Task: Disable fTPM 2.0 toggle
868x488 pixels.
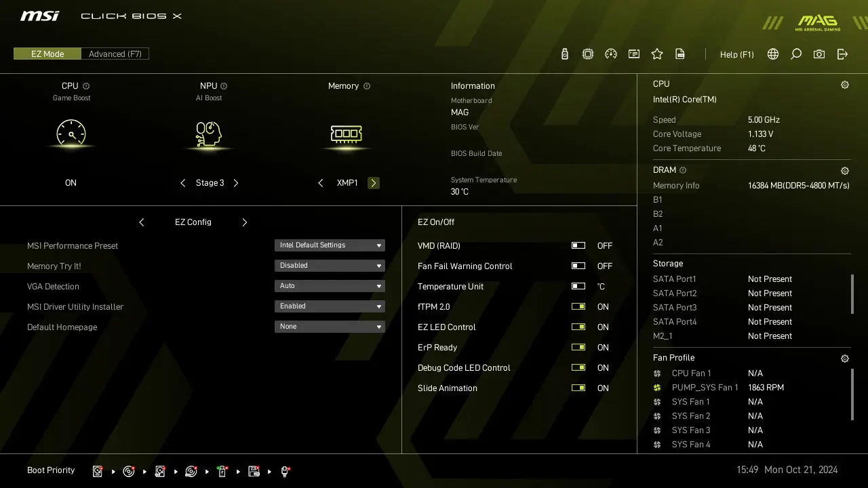Action: point(578,306)
